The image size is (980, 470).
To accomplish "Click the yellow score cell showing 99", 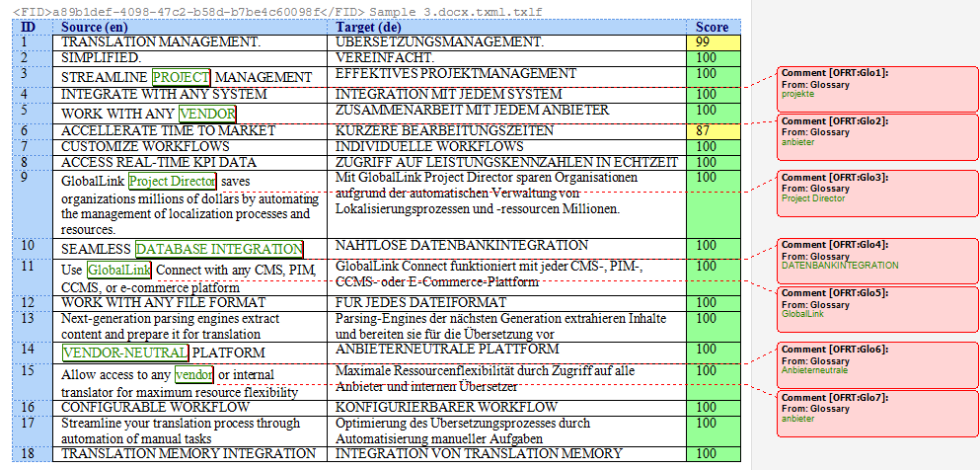I will [713, 42].
